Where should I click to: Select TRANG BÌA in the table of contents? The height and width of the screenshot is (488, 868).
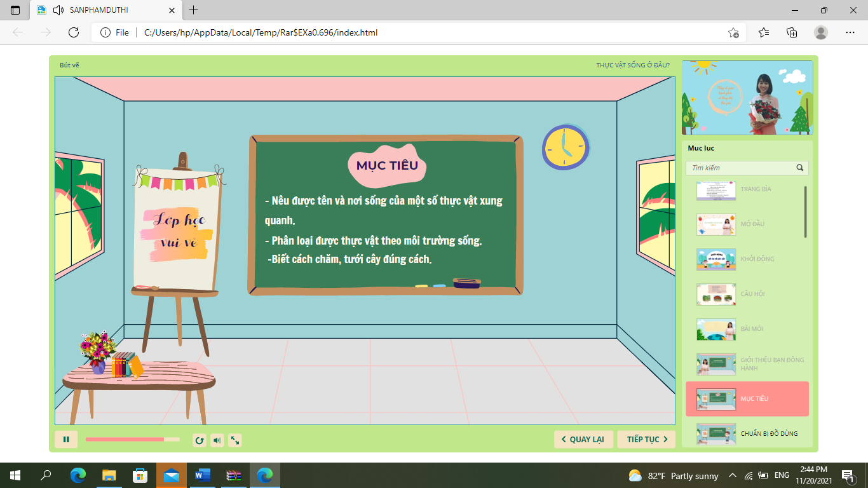755,189
